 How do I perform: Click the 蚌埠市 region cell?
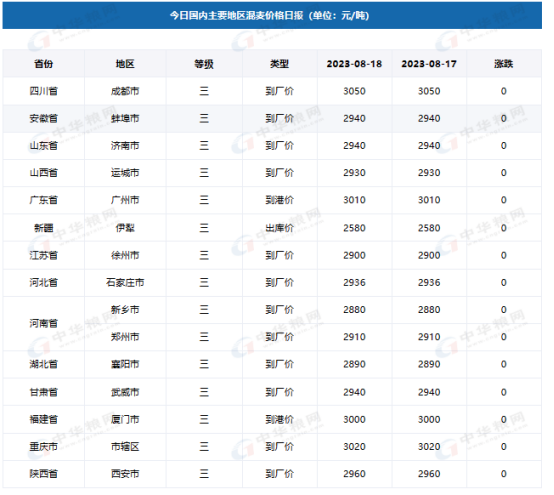125,118
